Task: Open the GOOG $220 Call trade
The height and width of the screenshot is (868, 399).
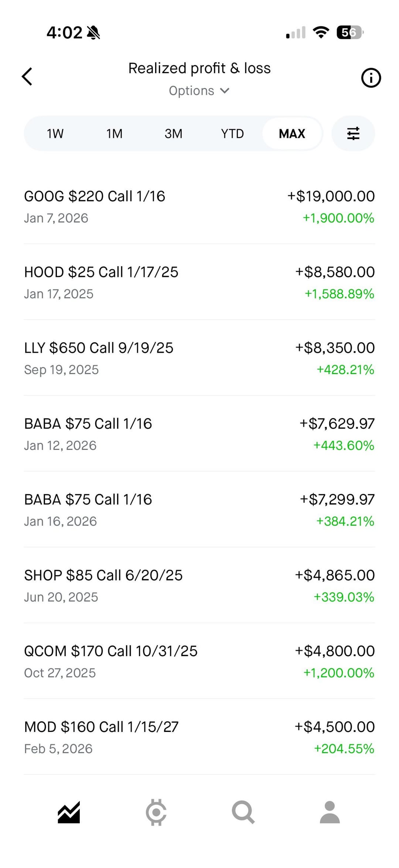Action: (x=199, y=207)
